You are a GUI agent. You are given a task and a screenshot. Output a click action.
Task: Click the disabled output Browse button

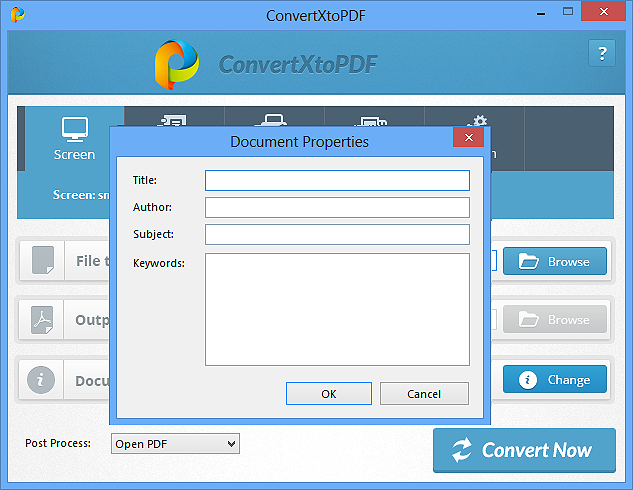[555, 319]
